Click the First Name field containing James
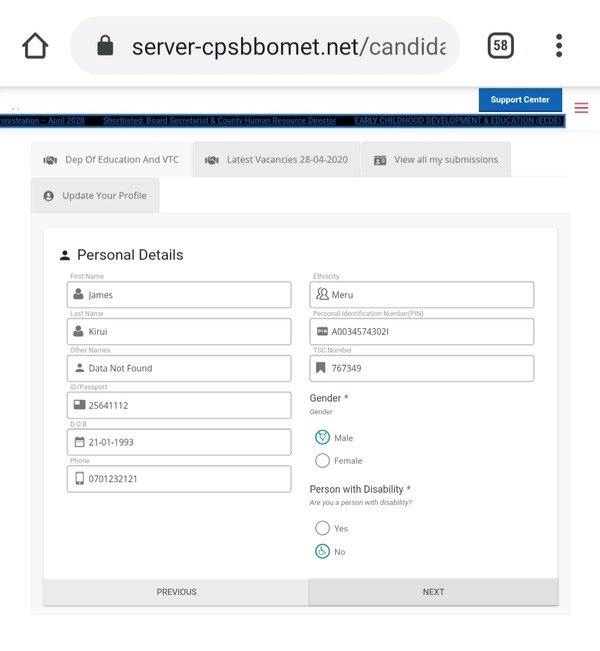Viewport: 600px width, 651px height. pyautogui.click(x=180, y=295)
